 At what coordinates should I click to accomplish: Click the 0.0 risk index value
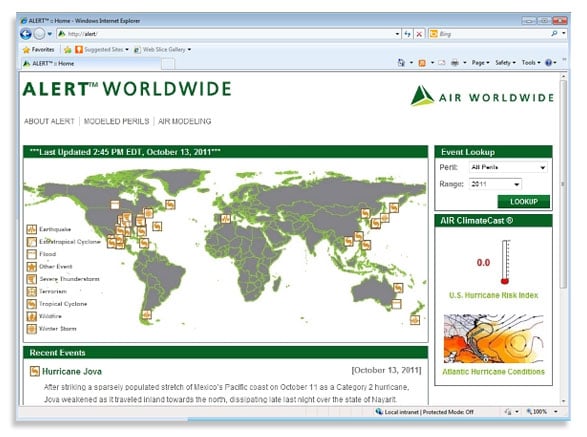[x=483, y=262]
